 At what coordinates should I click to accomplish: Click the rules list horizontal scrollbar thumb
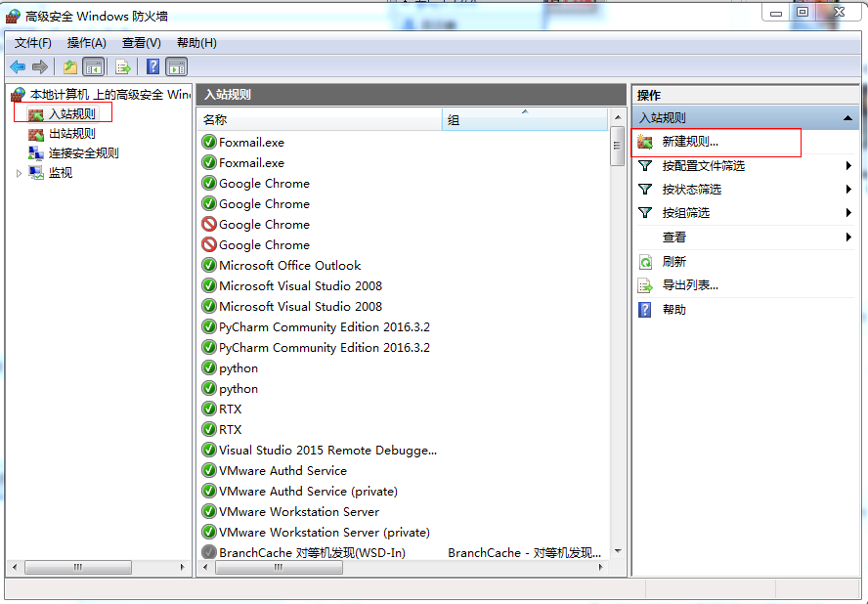[279, 568]
